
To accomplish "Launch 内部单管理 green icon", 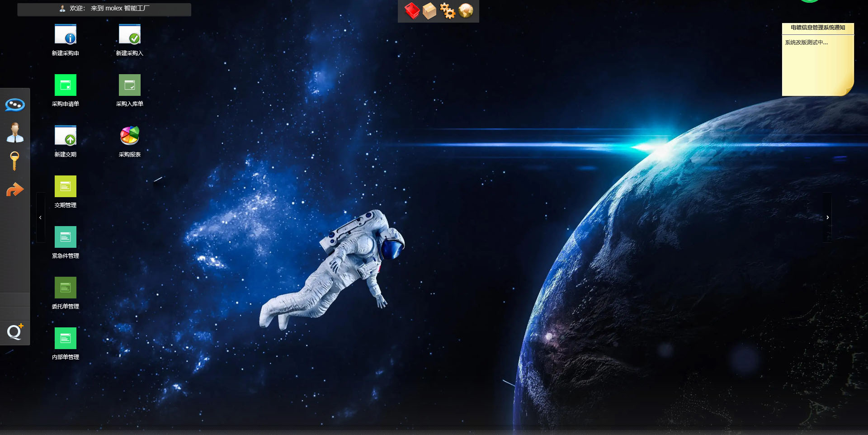I will (66, 339).
